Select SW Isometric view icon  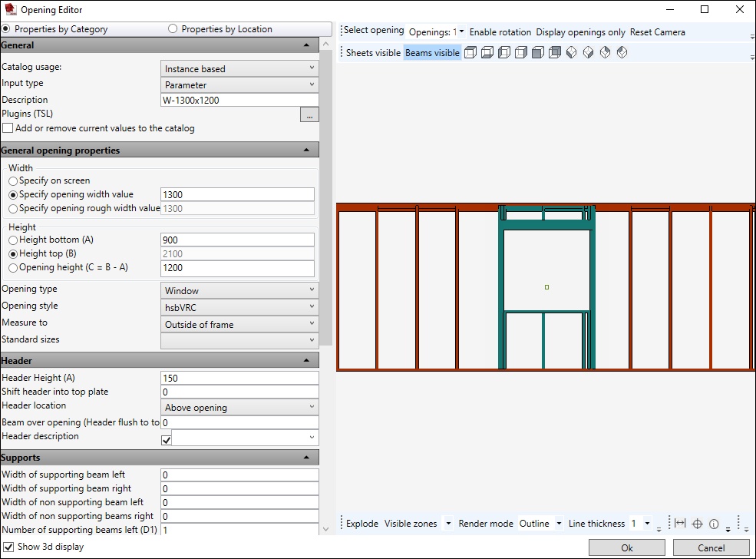[571, 52]
